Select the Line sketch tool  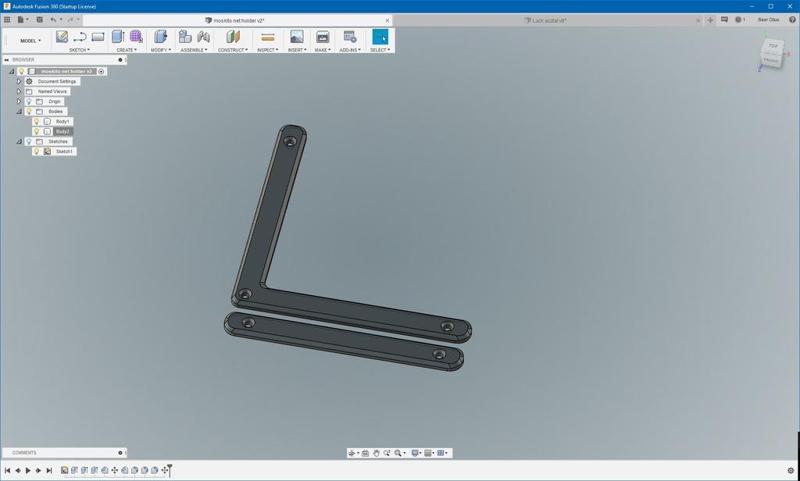coord(80,37)
